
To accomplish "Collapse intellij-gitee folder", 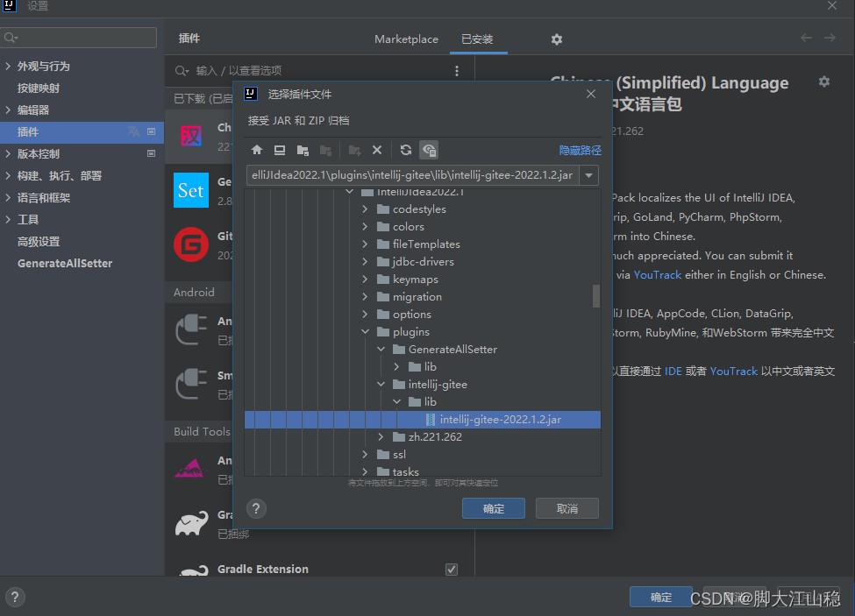I will tap(381, 384).
